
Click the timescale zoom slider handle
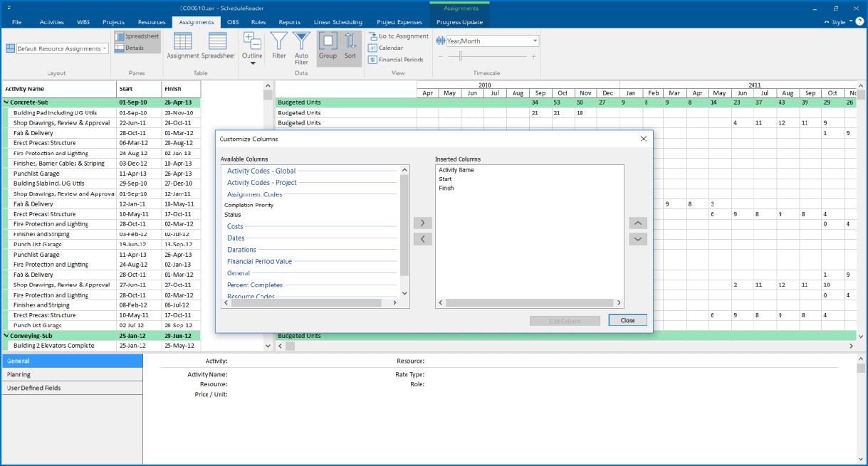(461, 56)
